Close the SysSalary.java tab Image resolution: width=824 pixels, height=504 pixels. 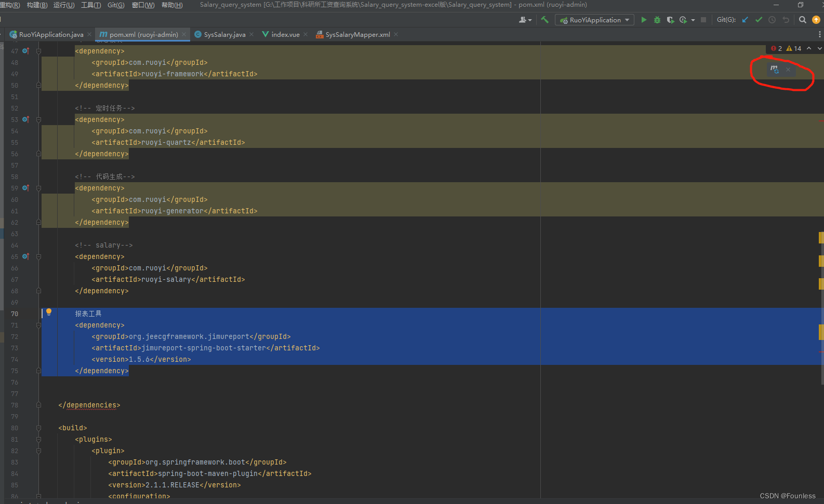(251, 34)
